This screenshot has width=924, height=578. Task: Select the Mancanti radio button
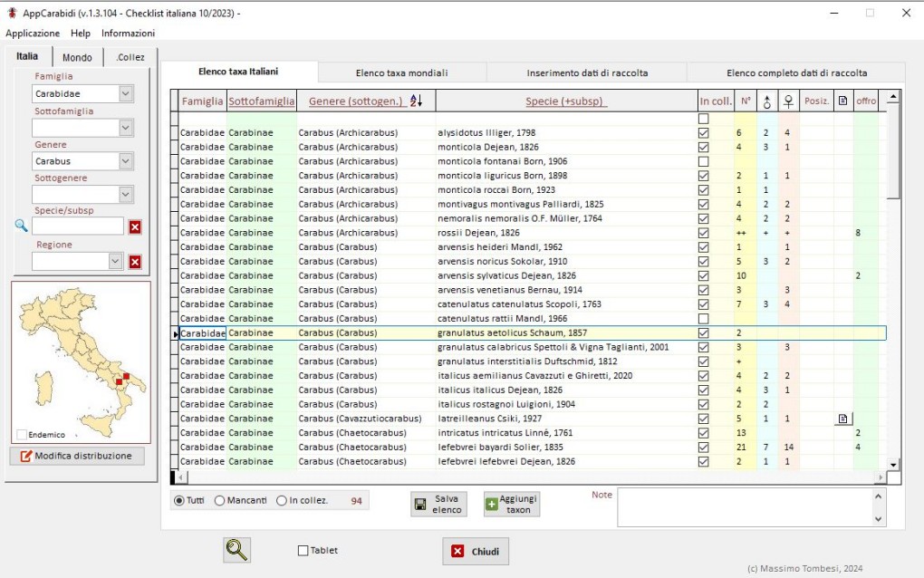220,501
